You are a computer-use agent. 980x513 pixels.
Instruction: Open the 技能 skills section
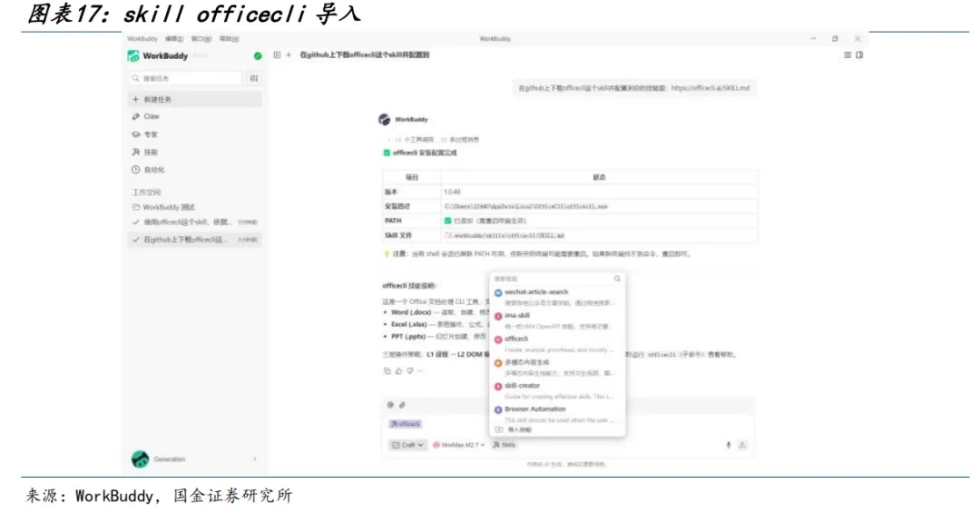click(x=195, y=152)
